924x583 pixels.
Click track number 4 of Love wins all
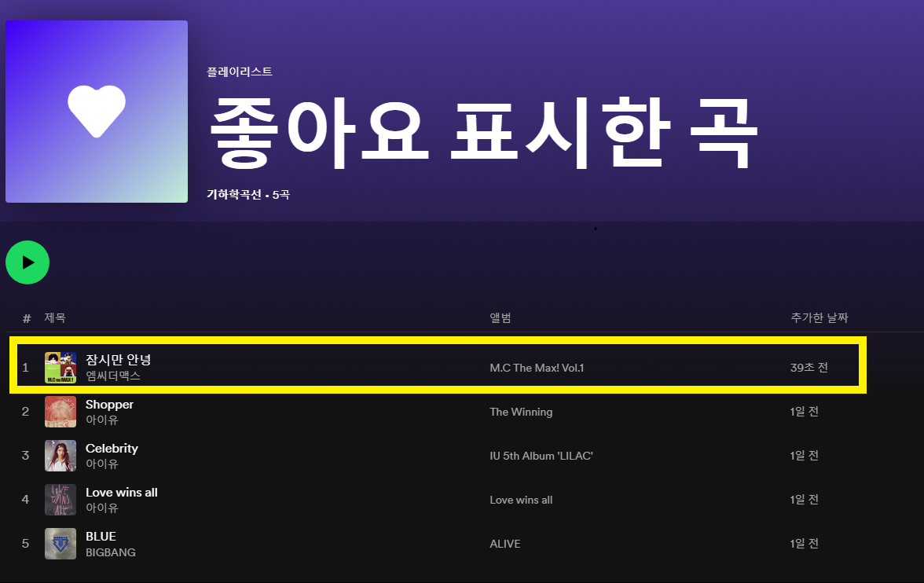tap(25, 499)
